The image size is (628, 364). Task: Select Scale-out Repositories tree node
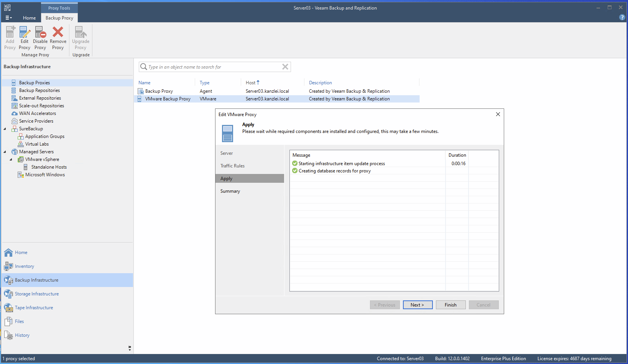pos(41,106)
